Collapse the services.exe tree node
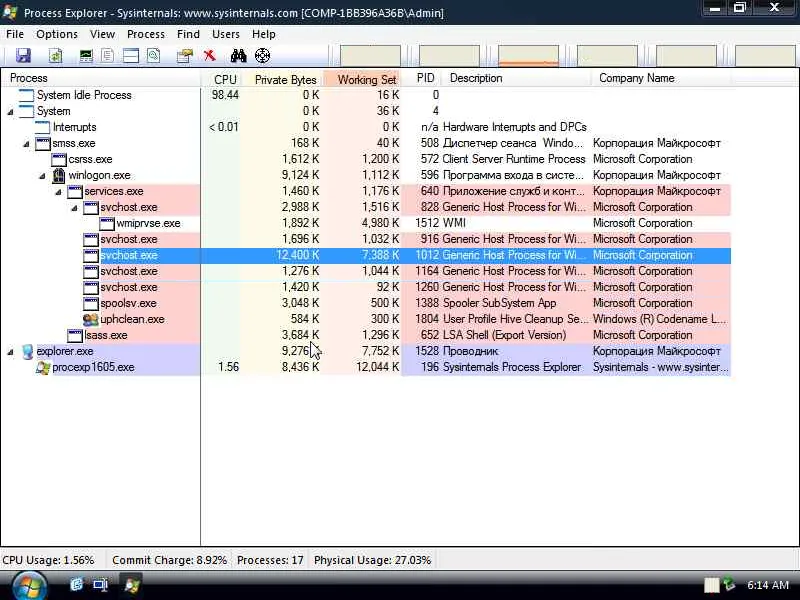 [58, 192]
